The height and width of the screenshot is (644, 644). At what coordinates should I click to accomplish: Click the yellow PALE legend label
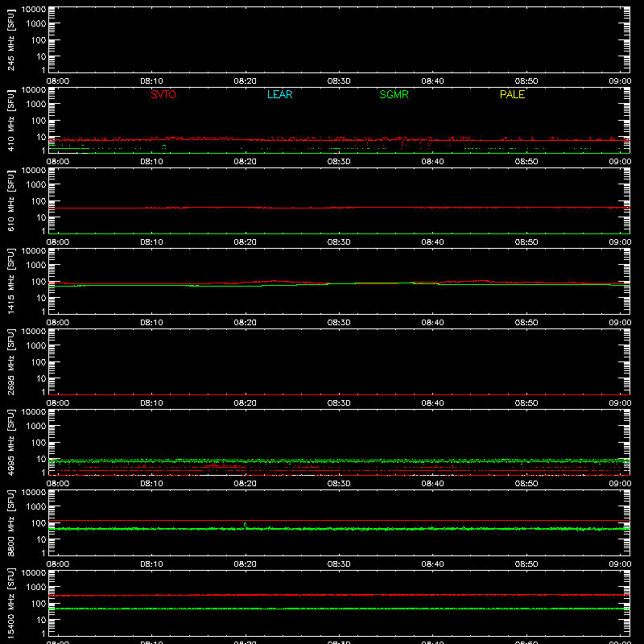point(512,94)
